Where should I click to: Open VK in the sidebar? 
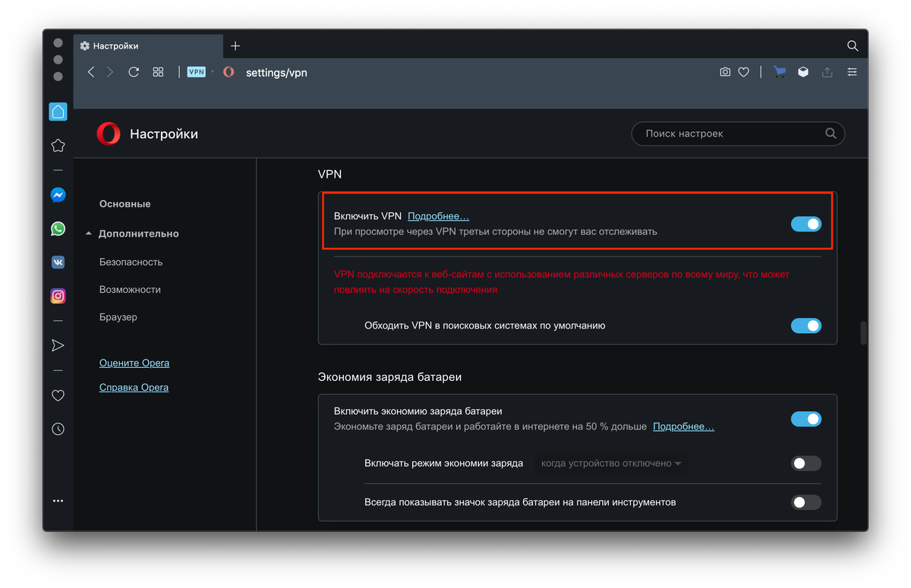point(58,262)
